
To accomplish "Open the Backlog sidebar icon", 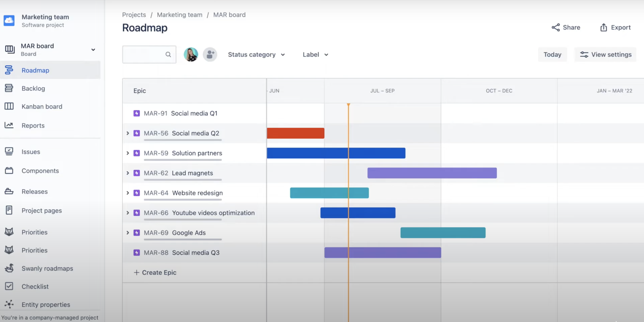I will tap(9, 88).
